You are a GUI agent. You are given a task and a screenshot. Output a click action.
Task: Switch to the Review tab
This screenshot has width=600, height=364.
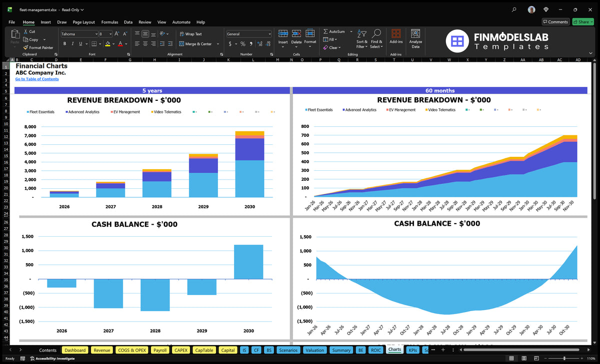point(145,22)
